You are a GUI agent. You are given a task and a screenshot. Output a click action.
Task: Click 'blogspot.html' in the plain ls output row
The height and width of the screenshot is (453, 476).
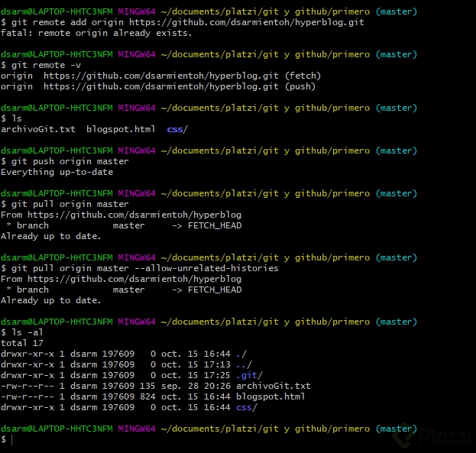click(121, 129)
